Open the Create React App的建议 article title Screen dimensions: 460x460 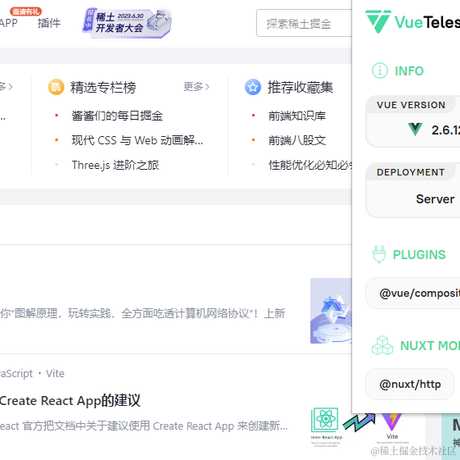(x=70, y=400)
